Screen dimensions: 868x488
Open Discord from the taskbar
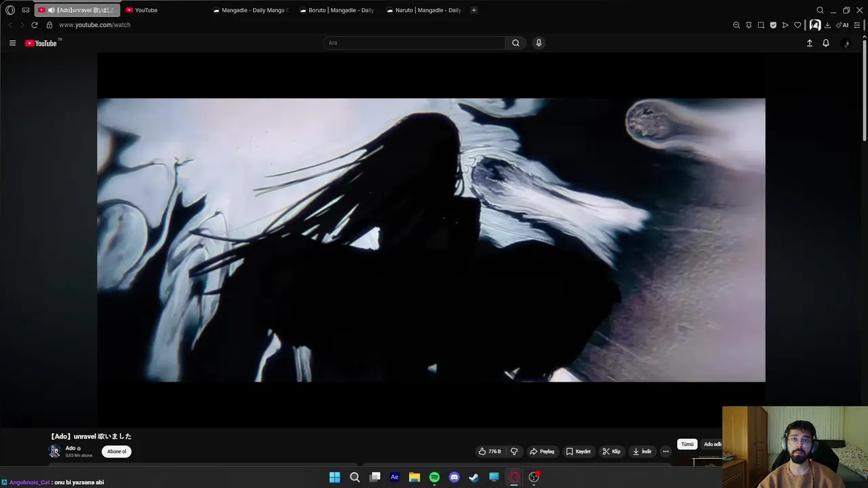click(454, 477)
